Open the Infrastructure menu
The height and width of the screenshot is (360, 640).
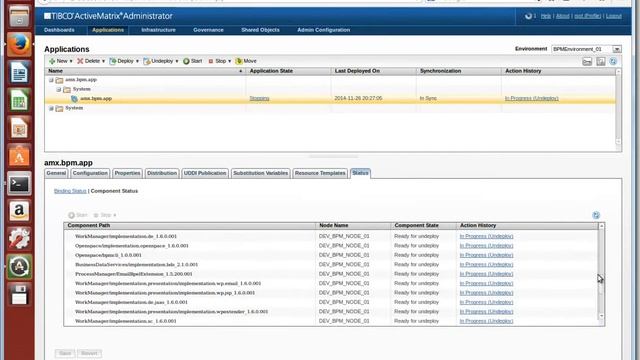click(x=158, y=30)
